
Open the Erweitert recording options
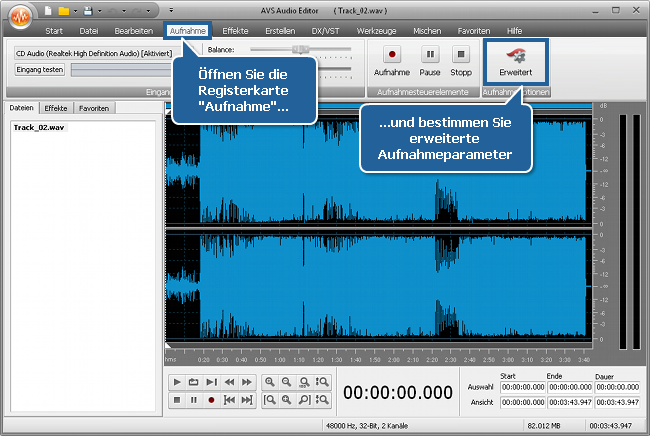pyautogui.click(x=516, y=61)
